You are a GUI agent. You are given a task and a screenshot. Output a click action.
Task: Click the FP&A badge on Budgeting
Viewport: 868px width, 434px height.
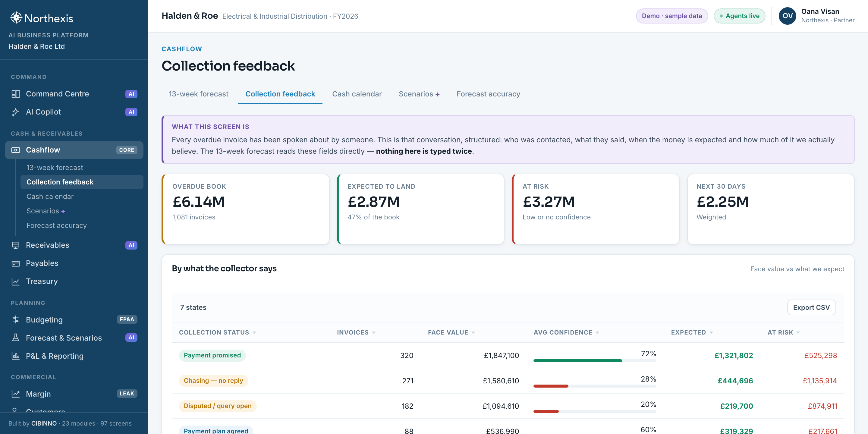[x=127, y=319]
